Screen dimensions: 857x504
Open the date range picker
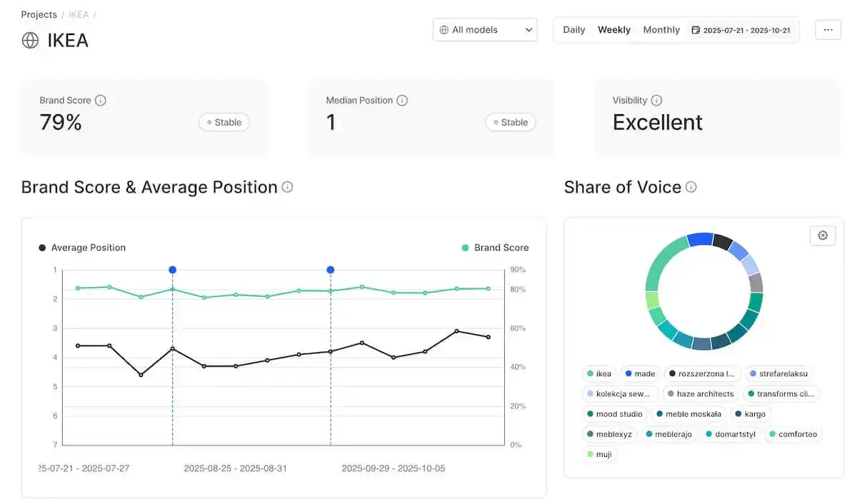(x=741, y=30)
